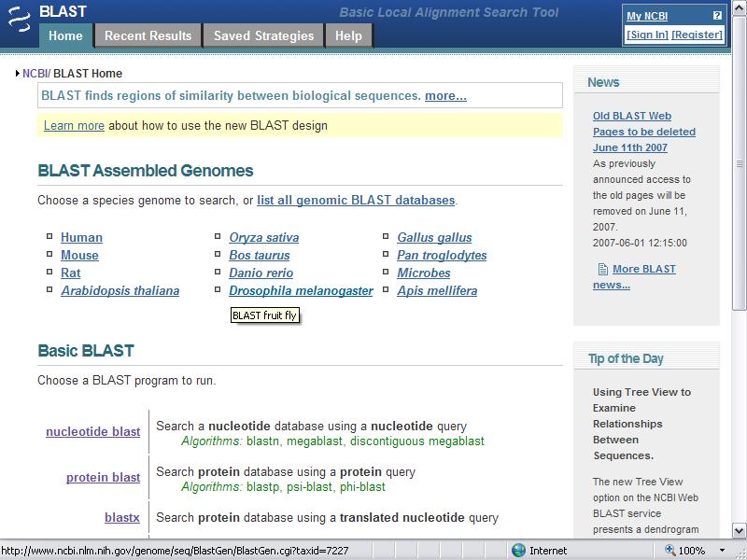Image resolution: width=747 pixels, height=560 pixels.
Task: Click the 'Basic BLAST' heading
Action: 86,351
